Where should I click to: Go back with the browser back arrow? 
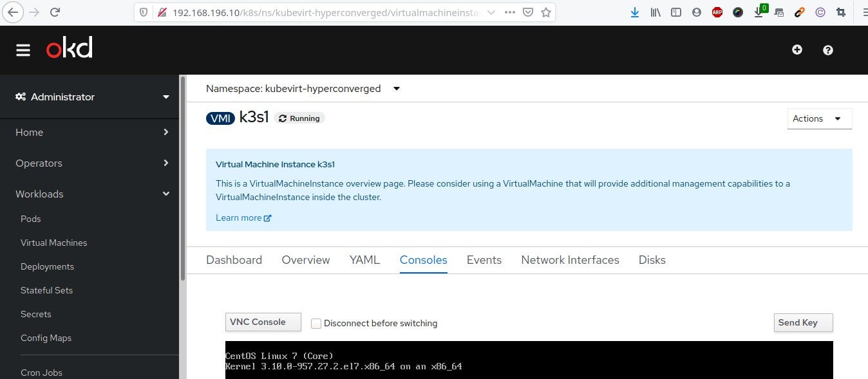click(x=13, y=12)
